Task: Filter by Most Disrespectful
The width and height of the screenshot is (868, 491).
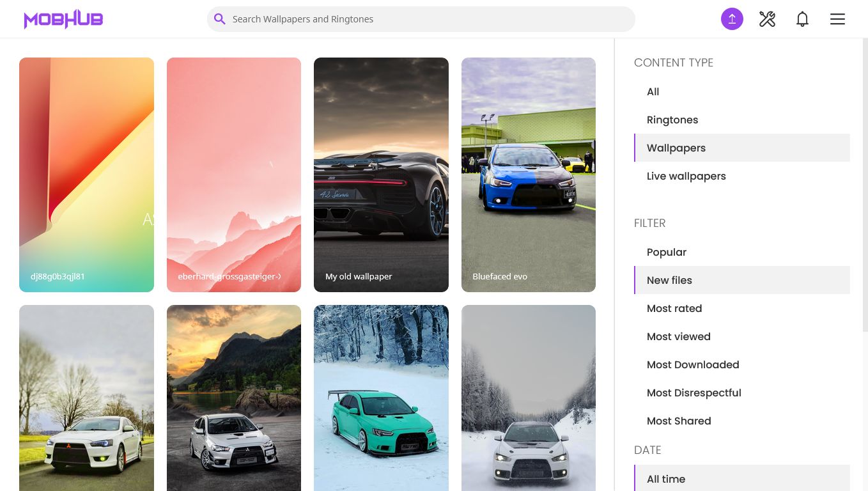Action: (742, 393)
